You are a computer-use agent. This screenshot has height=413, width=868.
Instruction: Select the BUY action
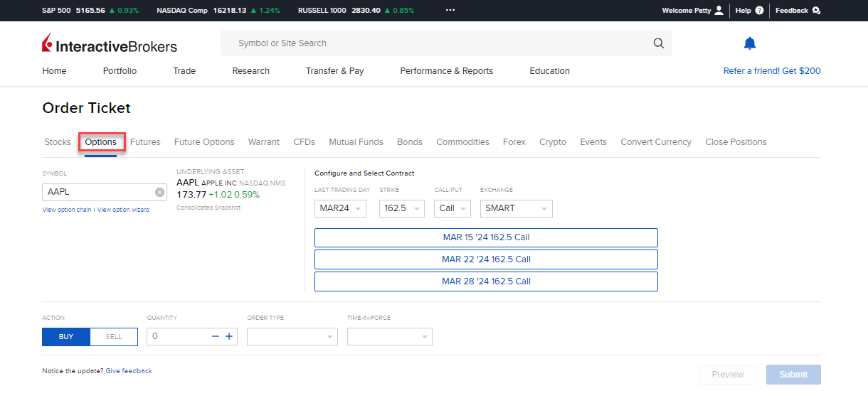point(66,337)
